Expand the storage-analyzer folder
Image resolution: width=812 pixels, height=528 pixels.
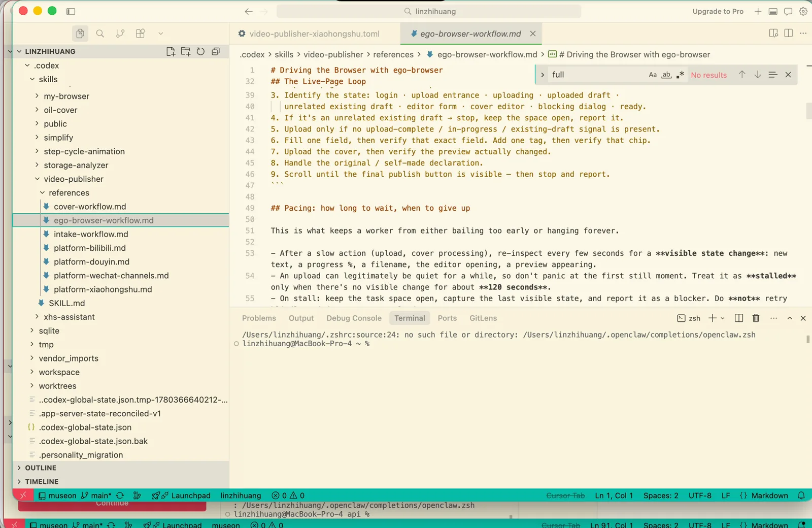(37, 165)
